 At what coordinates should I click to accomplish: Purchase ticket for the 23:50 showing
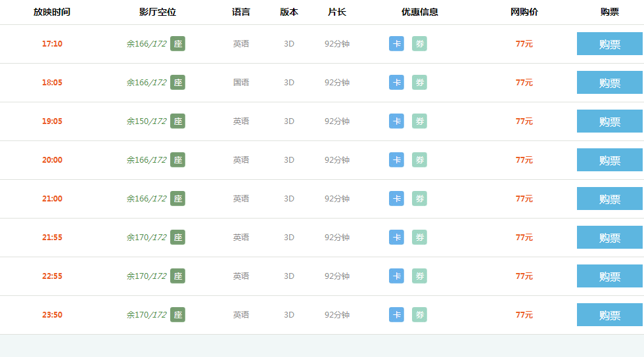pos(610,315)
